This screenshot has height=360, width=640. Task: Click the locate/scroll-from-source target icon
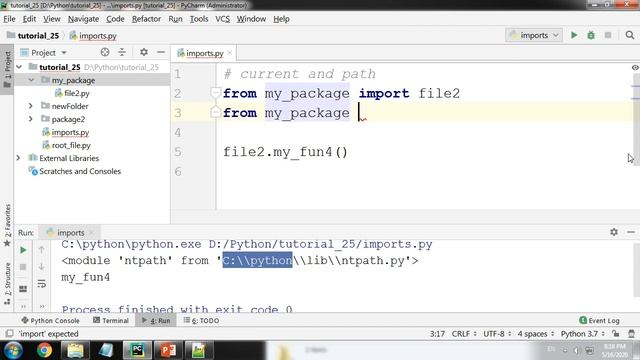(105, 52)
